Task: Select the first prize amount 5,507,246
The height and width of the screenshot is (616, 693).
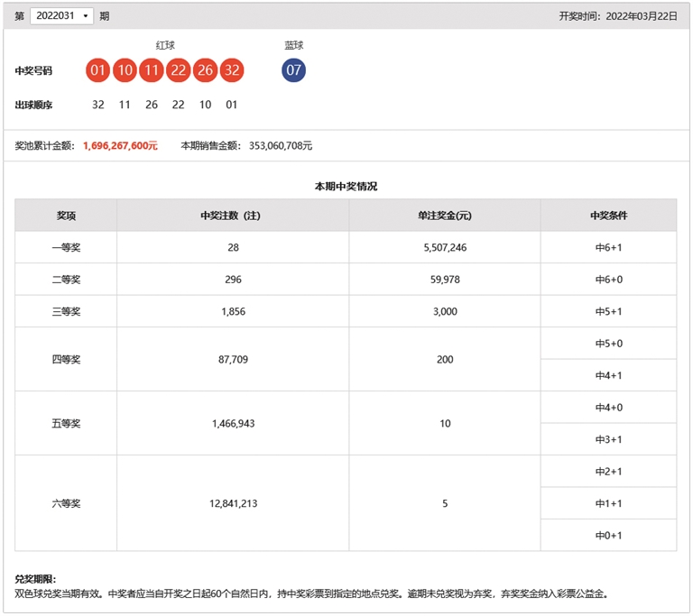Action: 444,247
